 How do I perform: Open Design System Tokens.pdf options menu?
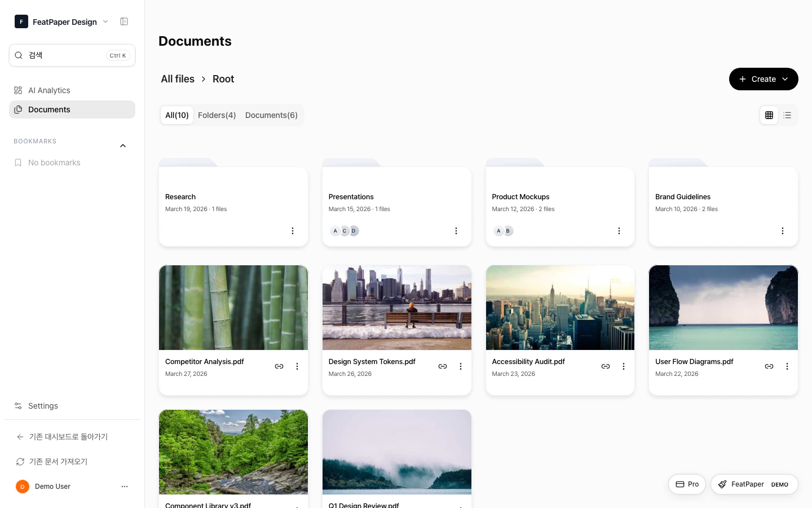(x=461, y=366)
